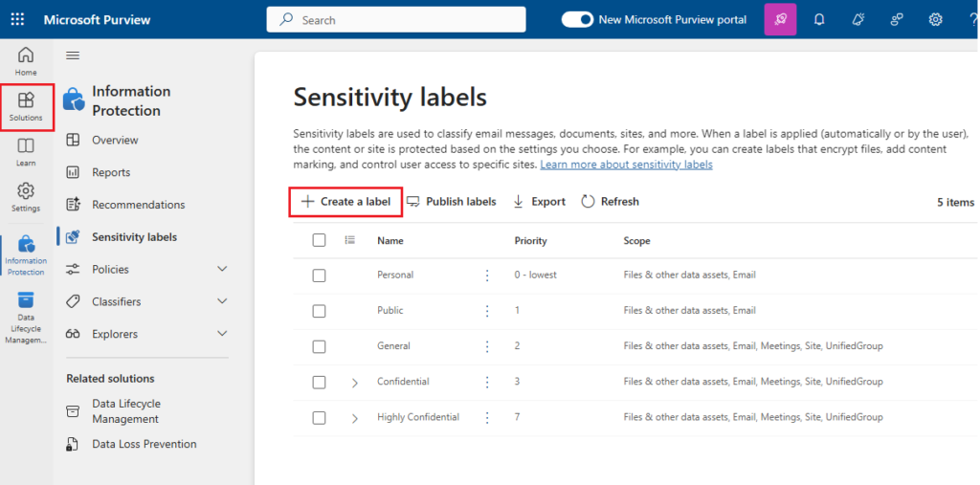This screenshot has width=980, height=485.
Task: Expand the Highly Confidential sublabels
Action: tap(354, 418)
